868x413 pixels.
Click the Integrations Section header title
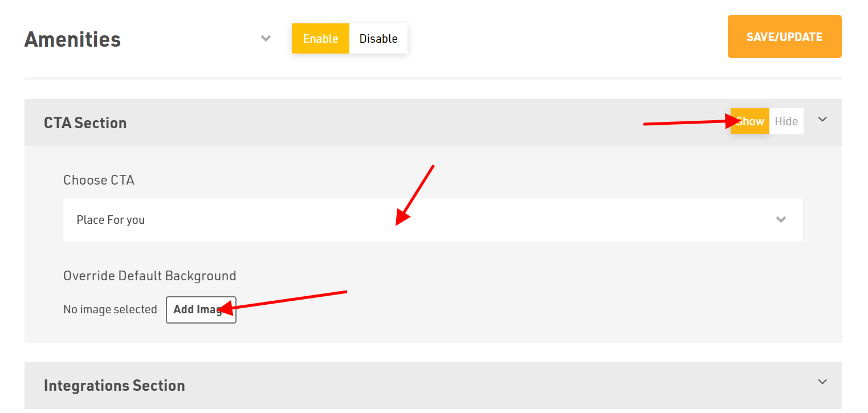tap(115, 386)
